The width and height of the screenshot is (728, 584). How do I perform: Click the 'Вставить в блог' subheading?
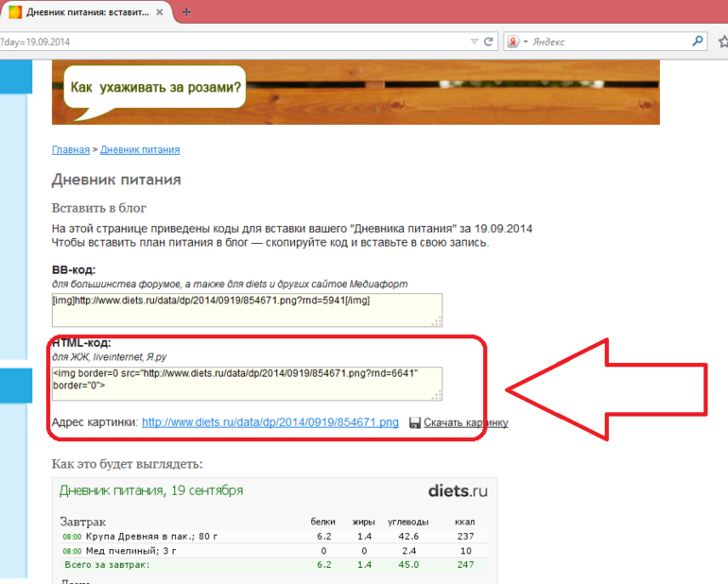tap(99, 208)
